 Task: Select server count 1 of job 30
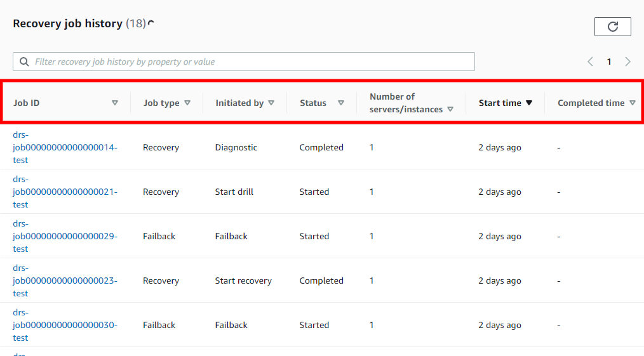[x=372, y=325]
